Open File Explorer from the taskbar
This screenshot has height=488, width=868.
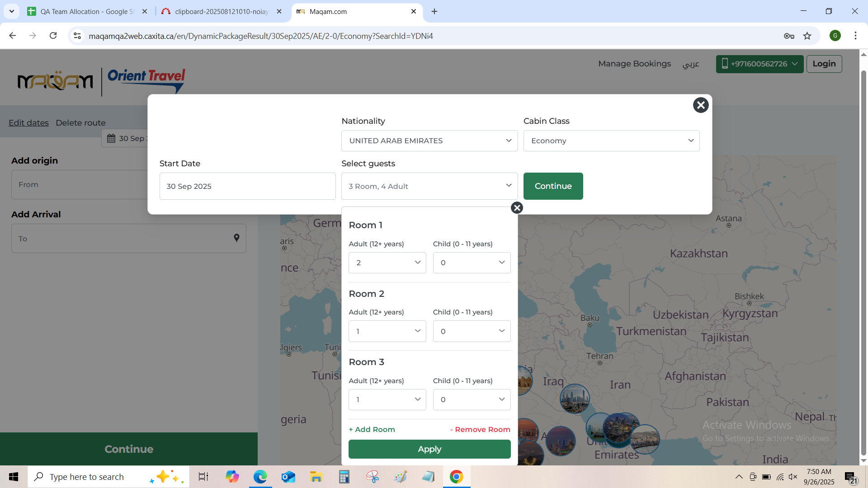point(316,477)
